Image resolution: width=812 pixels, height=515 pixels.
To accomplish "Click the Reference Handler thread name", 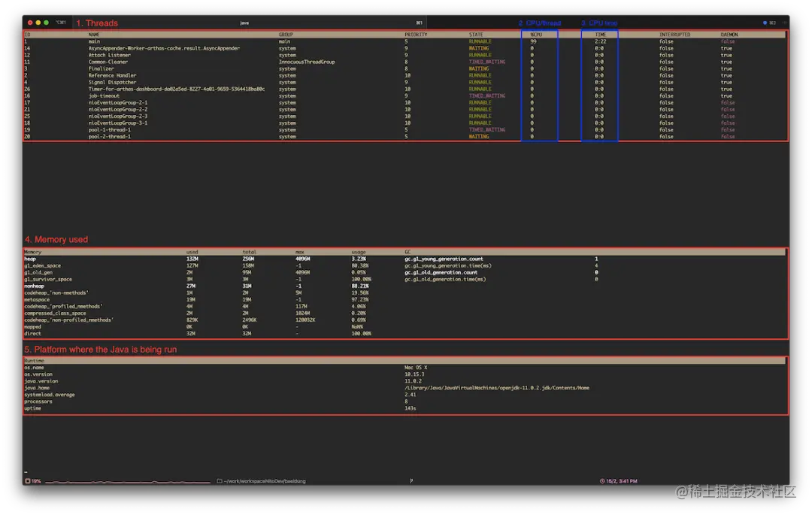I will point(112,75).
